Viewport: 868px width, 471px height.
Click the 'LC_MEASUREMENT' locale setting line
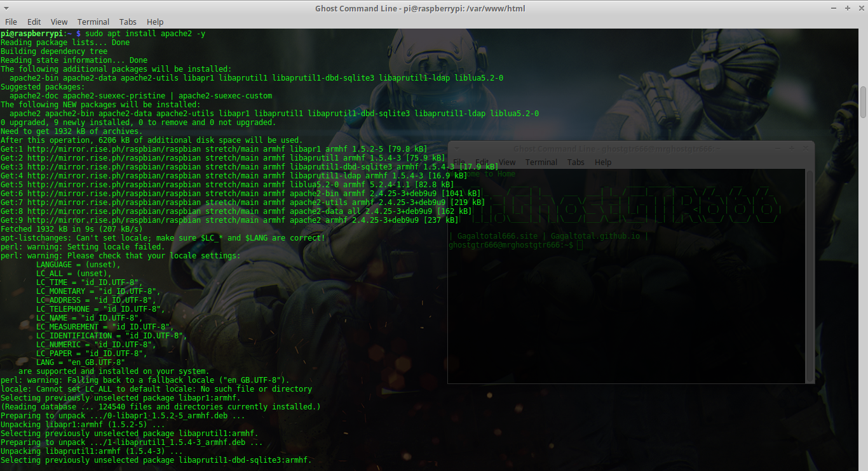coord(105,327)
